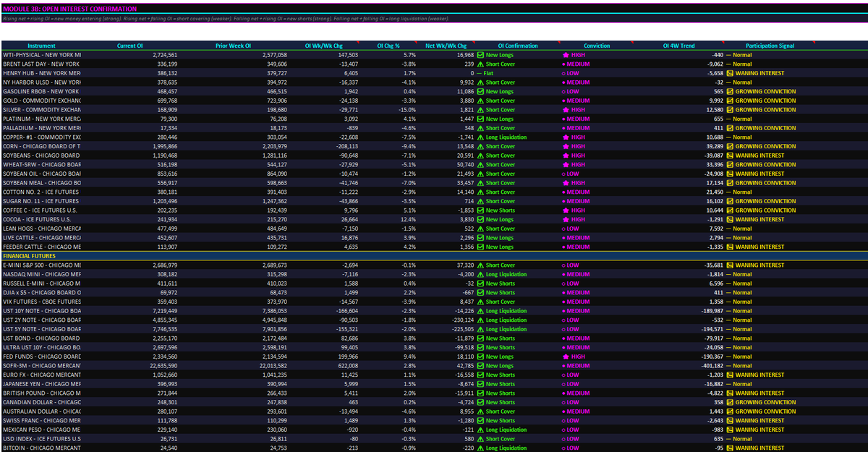Click the rising net rules explanation text line
This screenshot has height=452, width=868.
click(225, 18)
